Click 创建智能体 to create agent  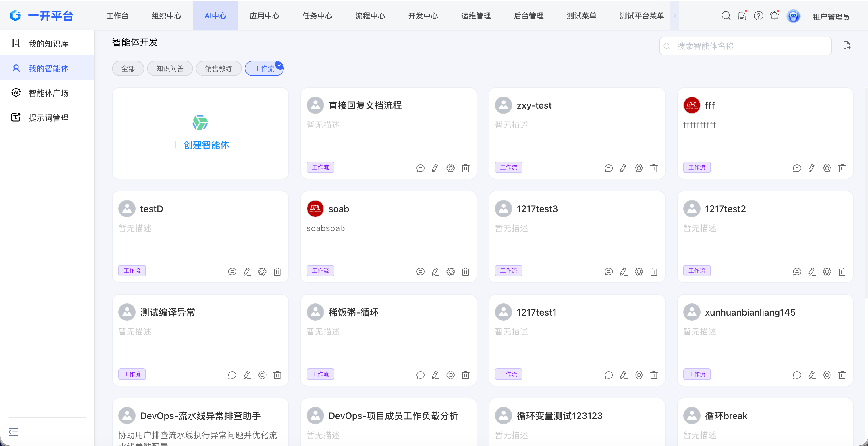200,145
